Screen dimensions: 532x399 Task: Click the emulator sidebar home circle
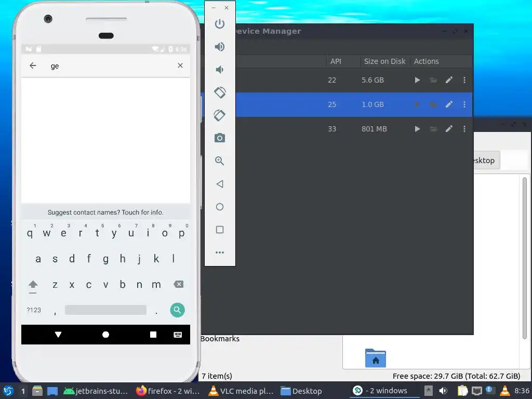(220, 207)
